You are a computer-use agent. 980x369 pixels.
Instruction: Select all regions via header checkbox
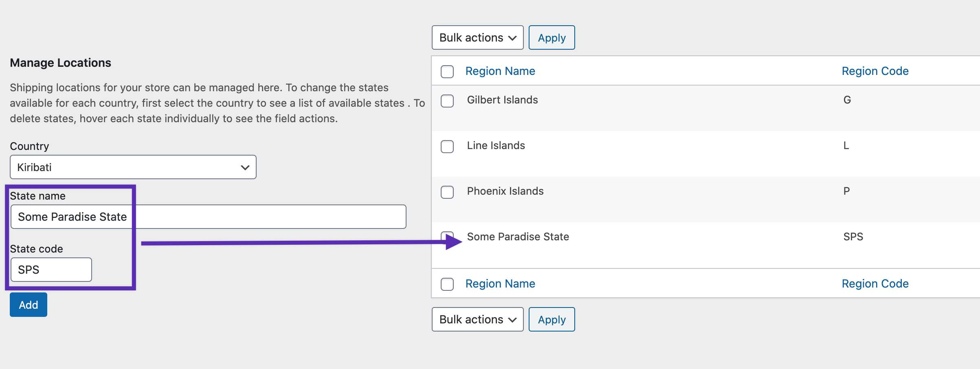(447, 72)
